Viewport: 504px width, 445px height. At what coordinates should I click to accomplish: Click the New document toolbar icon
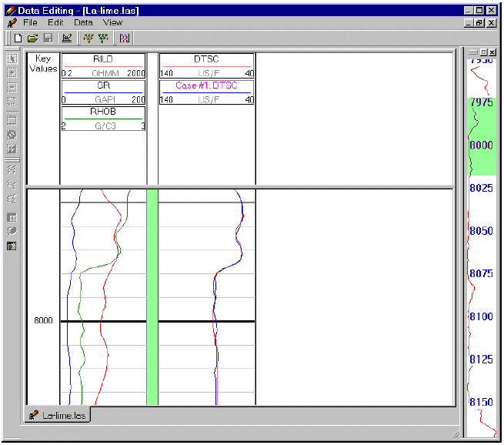[18, 38]
